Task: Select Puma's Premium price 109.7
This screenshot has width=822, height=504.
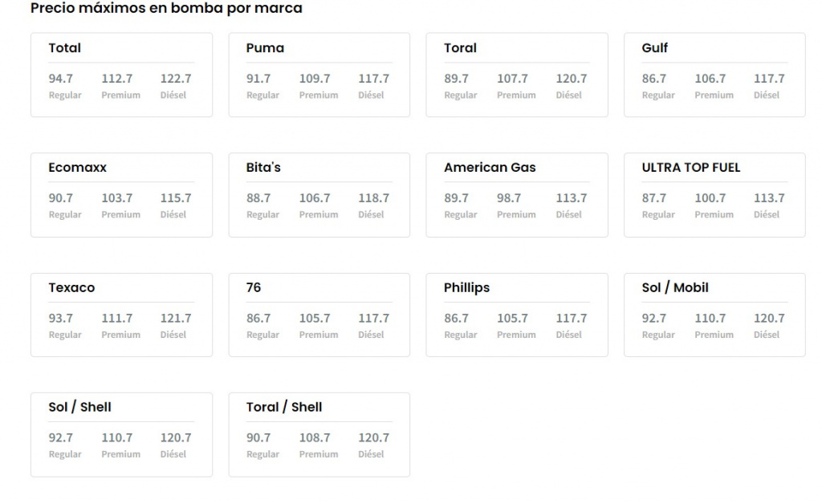Action: 315,79
